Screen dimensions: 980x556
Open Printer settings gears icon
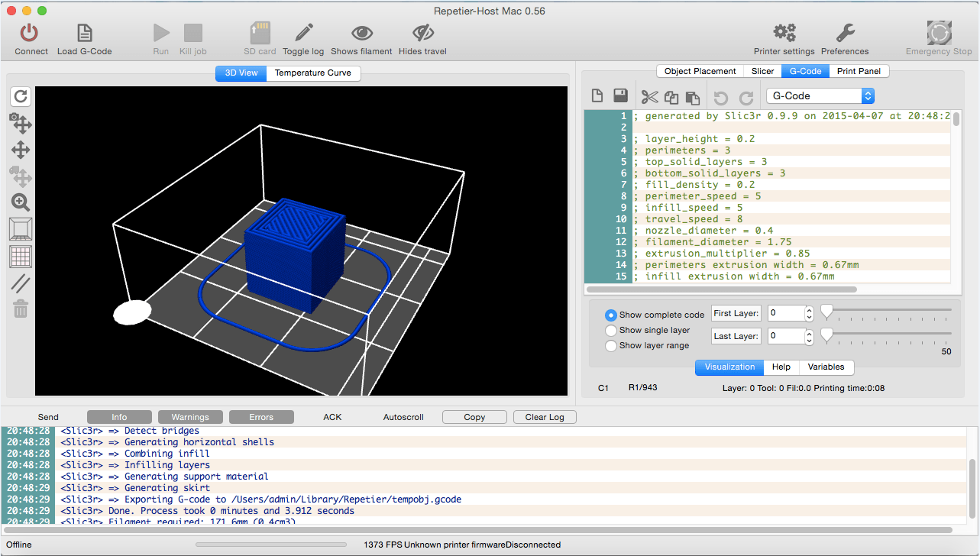784,33
